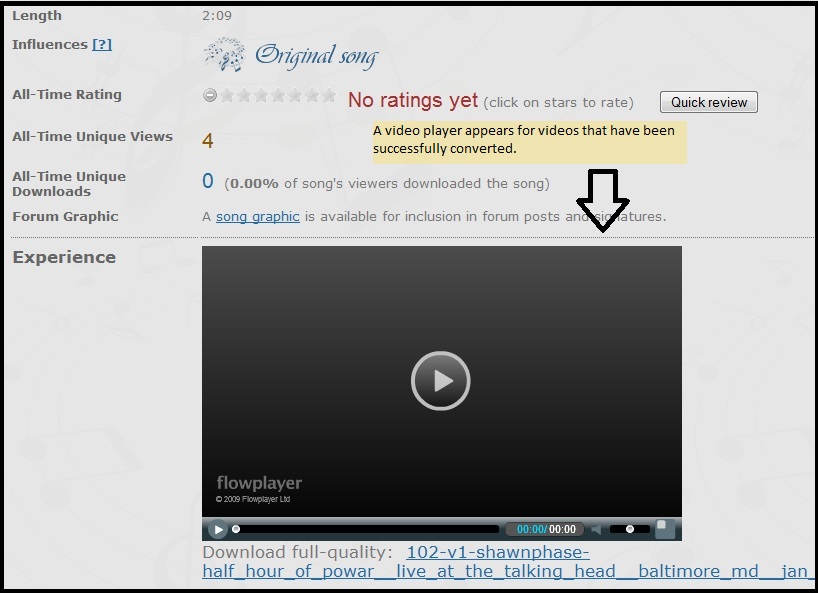
Task: Click the volume slider knob
Action: [x=630, y=529]
